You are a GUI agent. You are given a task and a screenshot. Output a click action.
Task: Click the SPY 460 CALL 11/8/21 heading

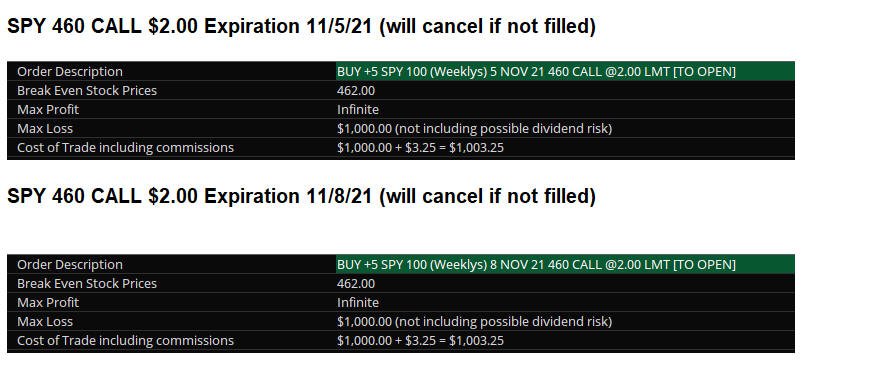[x=301, y=197]
